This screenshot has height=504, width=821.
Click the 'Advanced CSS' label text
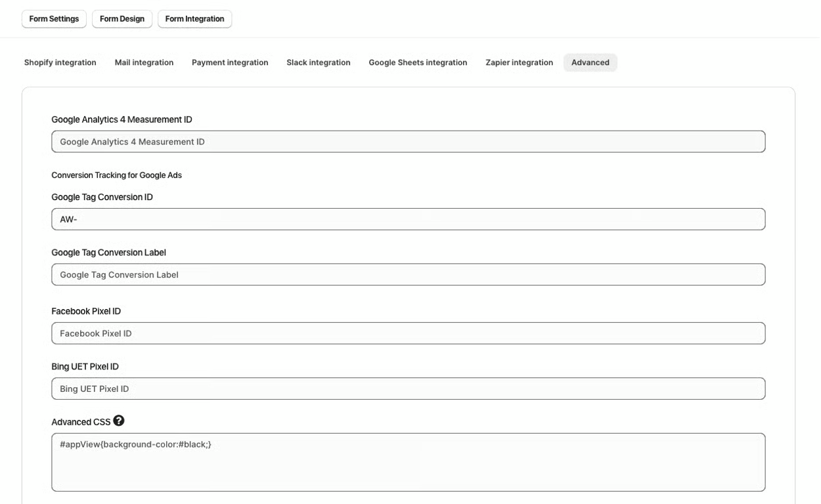pyautogui.click(x=81, y=422)
